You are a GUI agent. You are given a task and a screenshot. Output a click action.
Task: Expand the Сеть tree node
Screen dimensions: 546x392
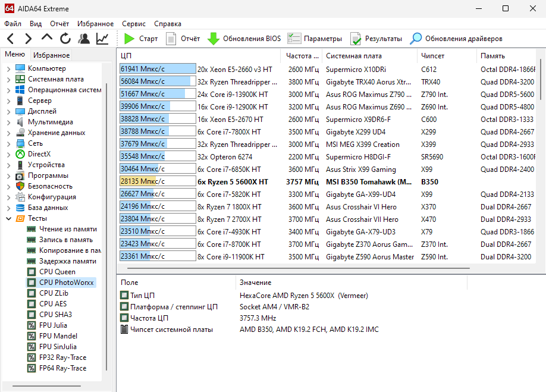point(9,144)
